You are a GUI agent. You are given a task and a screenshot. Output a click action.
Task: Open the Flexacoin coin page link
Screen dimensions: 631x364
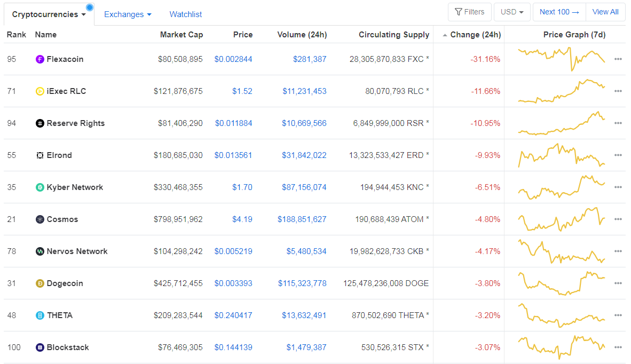coord(65,59)
